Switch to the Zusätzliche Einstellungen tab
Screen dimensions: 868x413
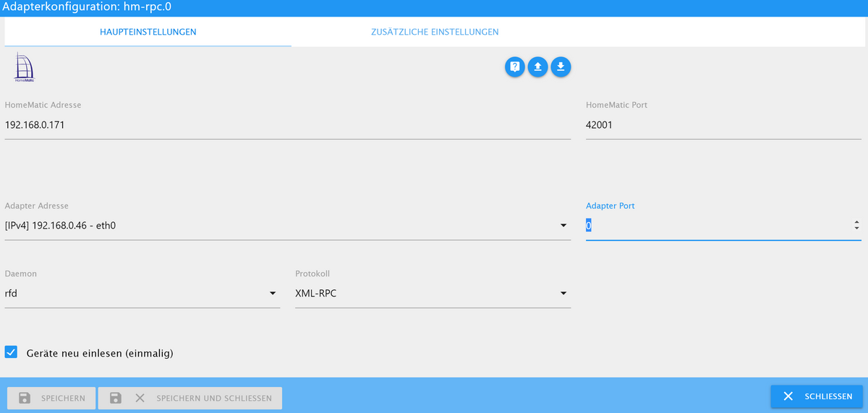tap(435, 32)
